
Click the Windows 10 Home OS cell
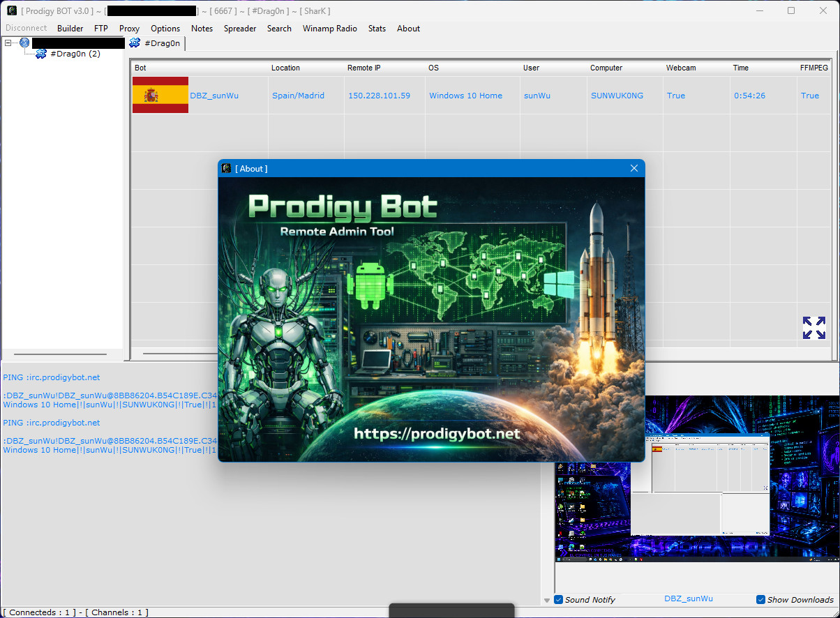click(465, 96)
